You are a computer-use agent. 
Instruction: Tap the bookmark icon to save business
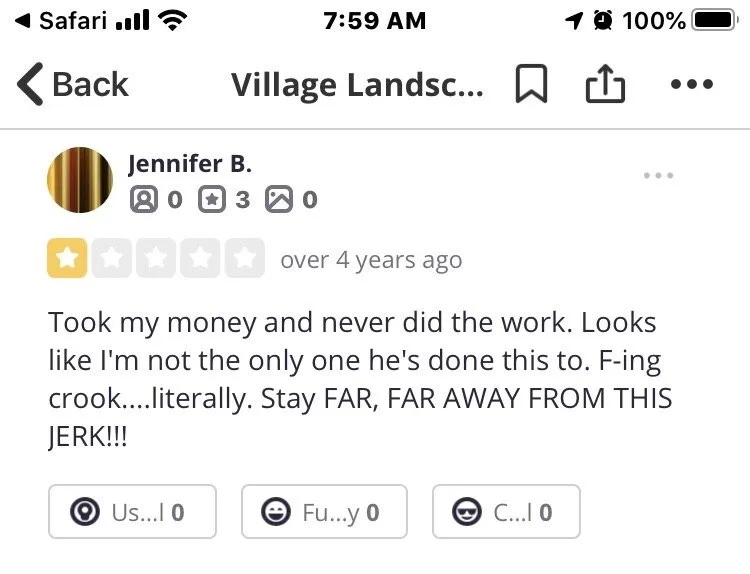[531, 85]
